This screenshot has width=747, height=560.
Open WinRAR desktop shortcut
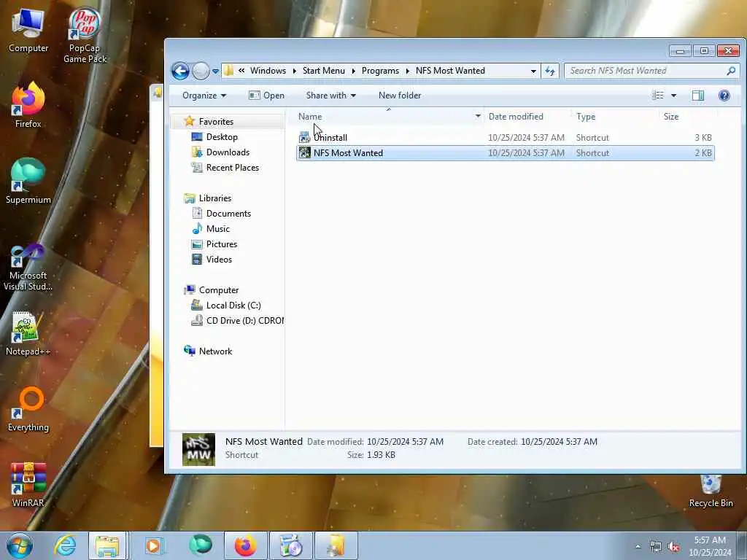pos(28,485)
